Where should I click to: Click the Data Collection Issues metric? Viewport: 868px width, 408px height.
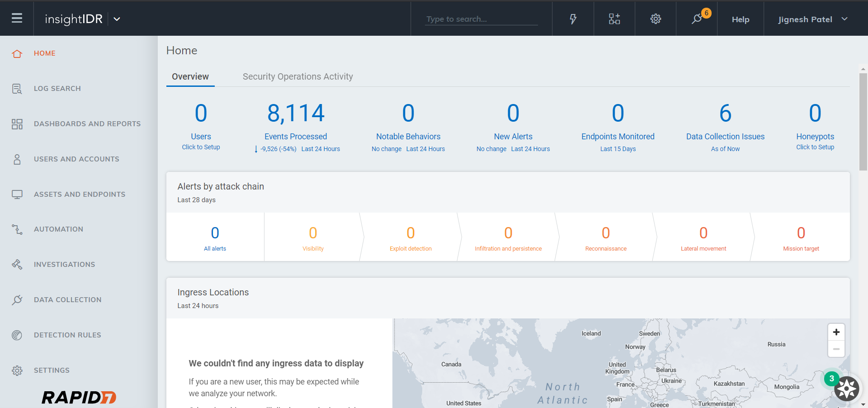click(725, 137)
